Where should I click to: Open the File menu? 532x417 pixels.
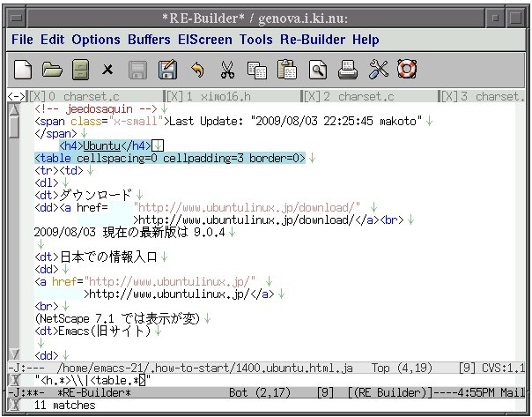22,40
